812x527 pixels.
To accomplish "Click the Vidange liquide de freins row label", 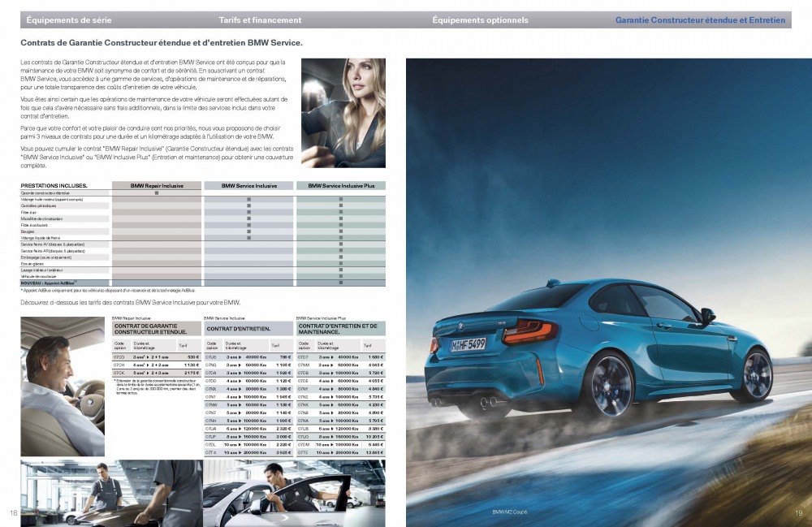I will (x=41, y=238).
